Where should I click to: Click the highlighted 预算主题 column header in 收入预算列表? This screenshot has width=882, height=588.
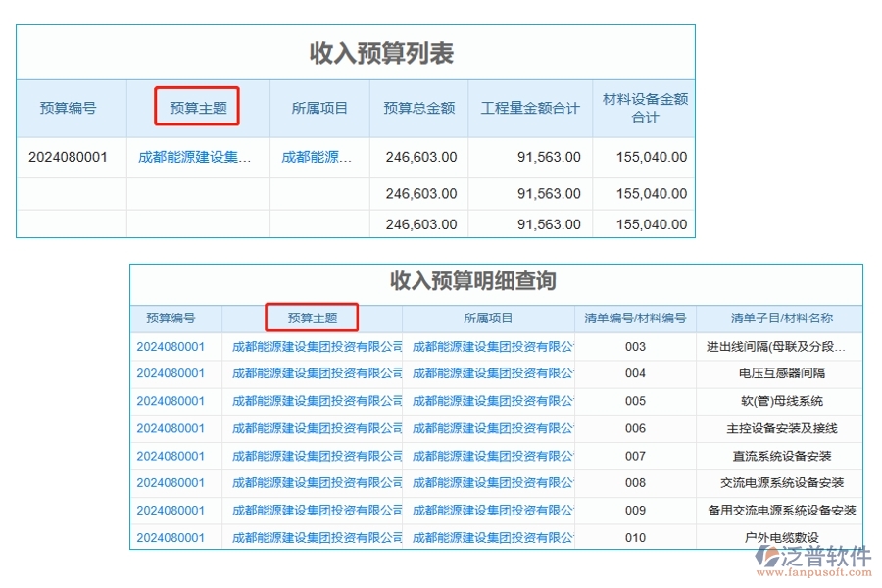[197, 107]
